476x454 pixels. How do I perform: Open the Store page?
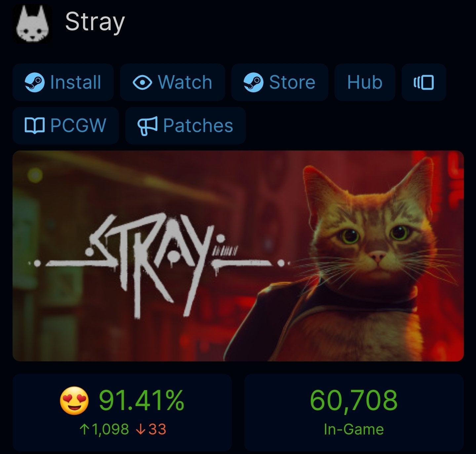click(x=280, y=82)
